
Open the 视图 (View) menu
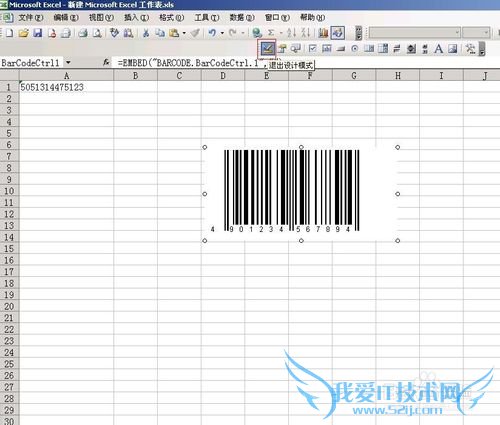point(101,17)
